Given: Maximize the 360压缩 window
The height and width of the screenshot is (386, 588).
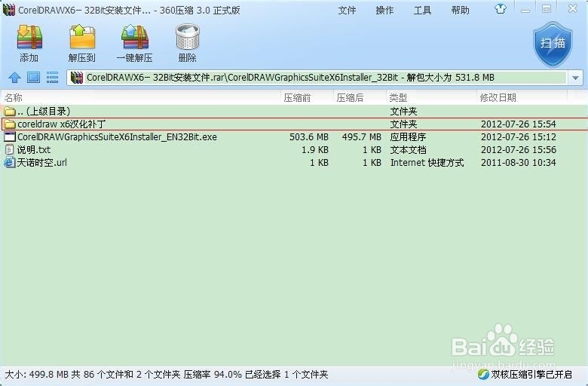Looking at the screenshot, I should (547, 9).
